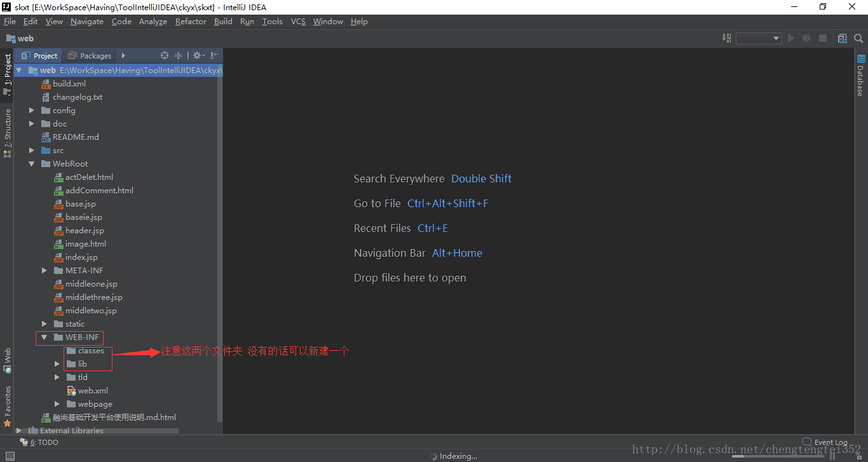Image resolution: width=868 pixels, height=462 pixels.
Task: Select the classes folder icon
Action: click(71, 351)
